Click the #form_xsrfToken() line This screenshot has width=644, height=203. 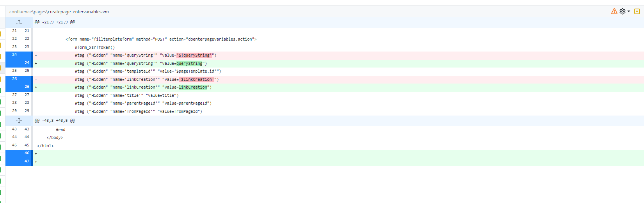(95, 47)
